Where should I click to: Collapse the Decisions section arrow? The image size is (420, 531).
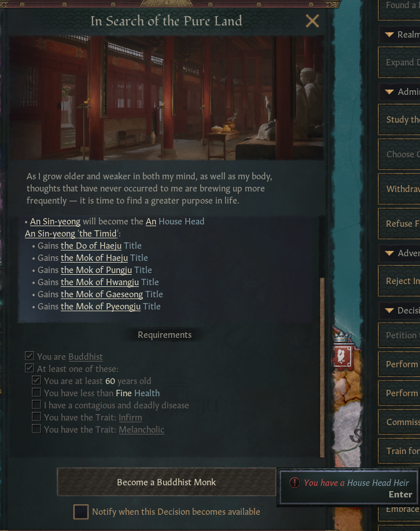click(389, 310)
